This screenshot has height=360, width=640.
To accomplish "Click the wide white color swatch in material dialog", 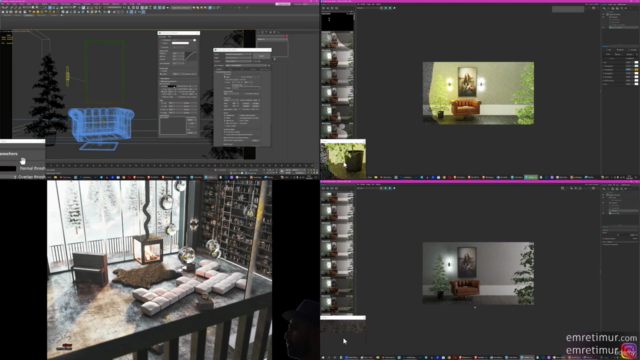I will tap(180, 43).
